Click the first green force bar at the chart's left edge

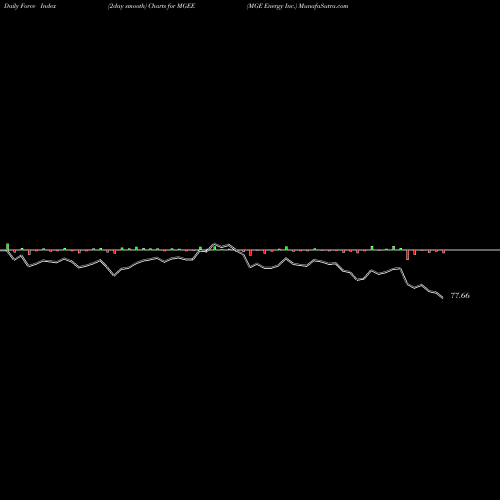click(x=8, y=247)
